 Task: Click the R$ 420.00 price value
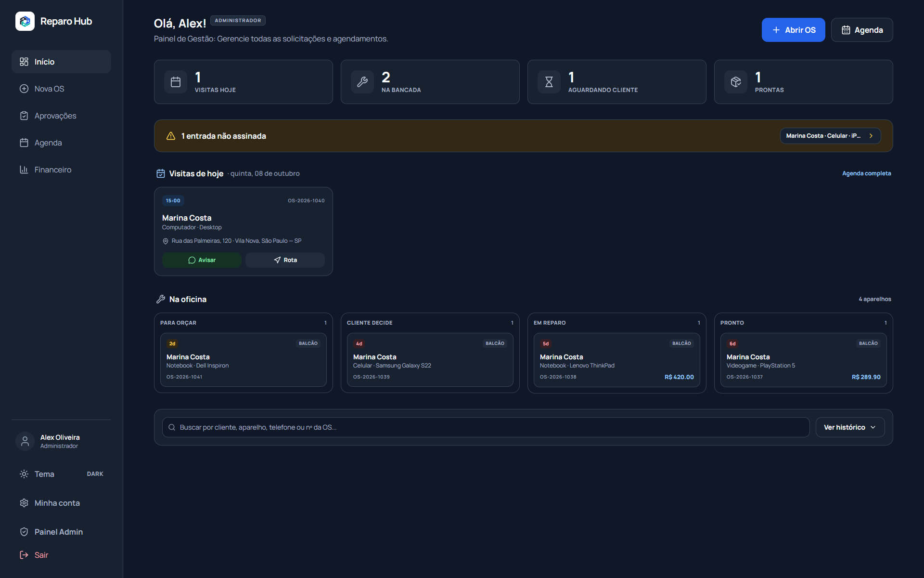point(679,377)
